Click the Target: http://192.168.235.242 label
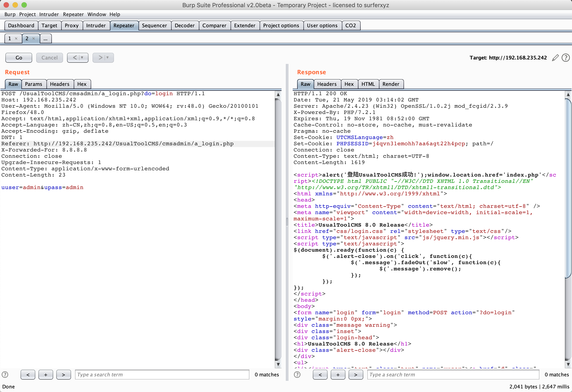The width and height of the screenshot is (572, 392). [x=508, y=58]
